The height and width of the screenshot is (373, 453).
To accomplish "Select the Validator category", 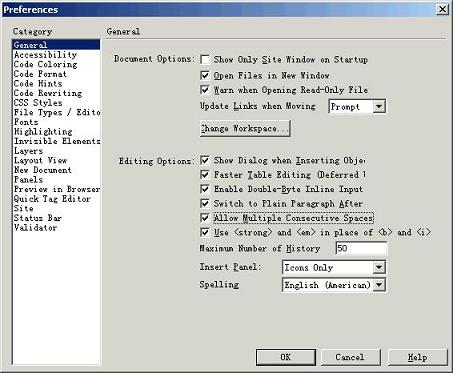I will (x=35, y=228).
